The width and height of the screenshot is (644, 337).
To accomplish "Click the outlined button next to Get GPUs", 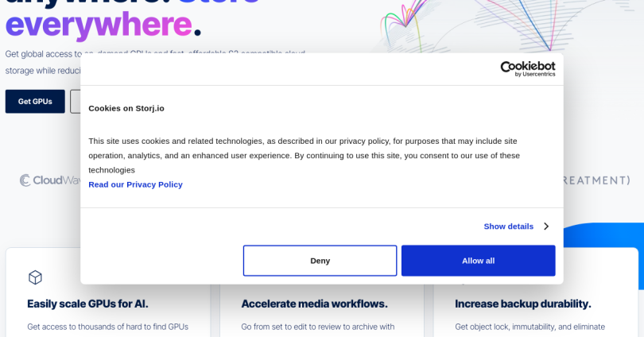I will point(76,102).
